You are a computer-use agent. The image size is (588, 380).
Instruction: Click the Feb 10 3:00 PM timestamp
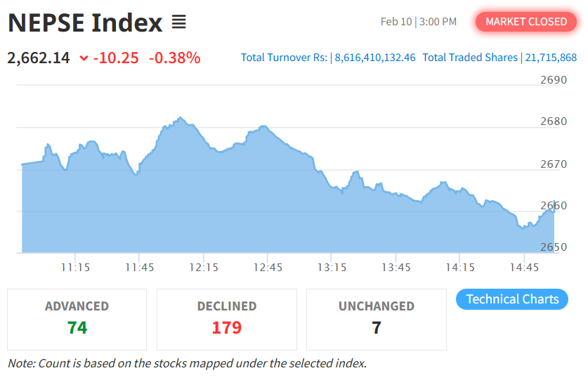click(419, 22)
